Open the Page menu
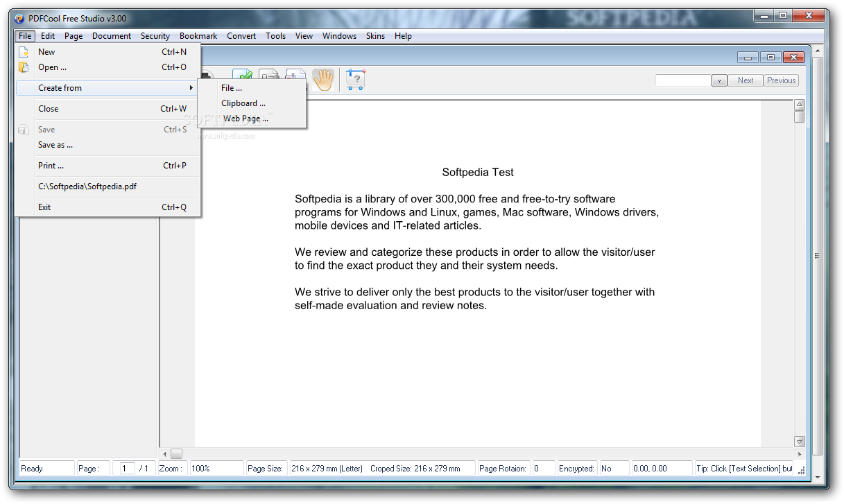The height and width of the screenshot is (504, 844). (74, 36)
